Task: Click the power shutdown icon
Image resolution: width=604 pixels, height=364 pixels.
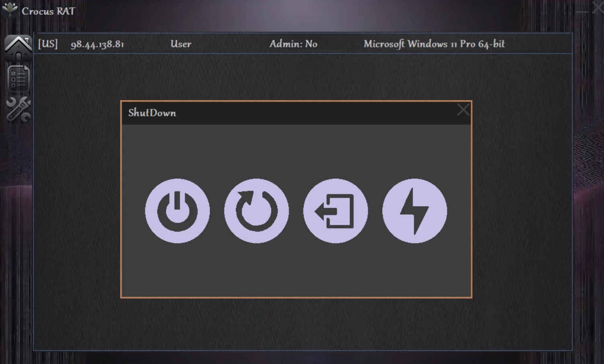Action: pyautogui.click(x=177, y=211)
